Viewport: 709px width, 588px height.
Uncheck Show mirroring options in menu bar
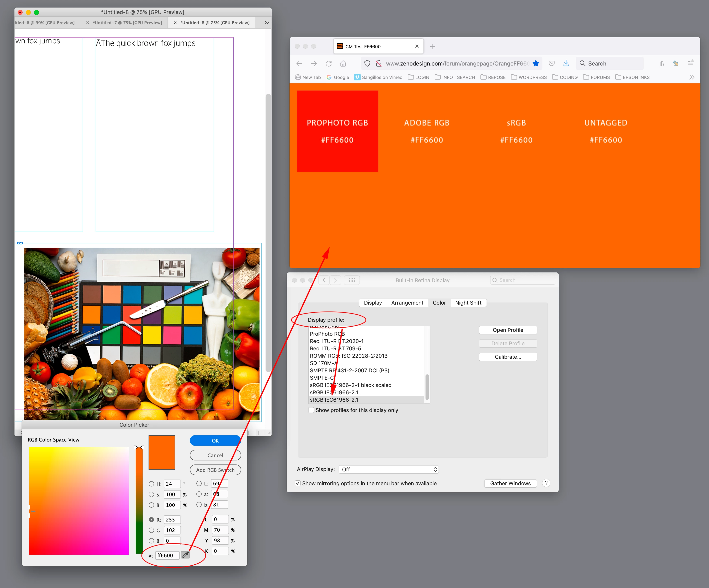pyautogui.click(x=298, y=483)
